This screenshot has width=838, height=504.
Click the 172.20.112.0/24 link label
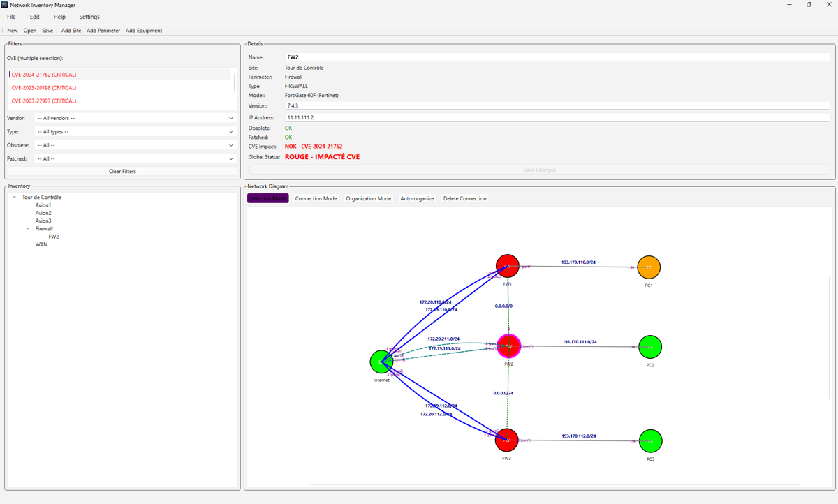[x=436, y=414]
